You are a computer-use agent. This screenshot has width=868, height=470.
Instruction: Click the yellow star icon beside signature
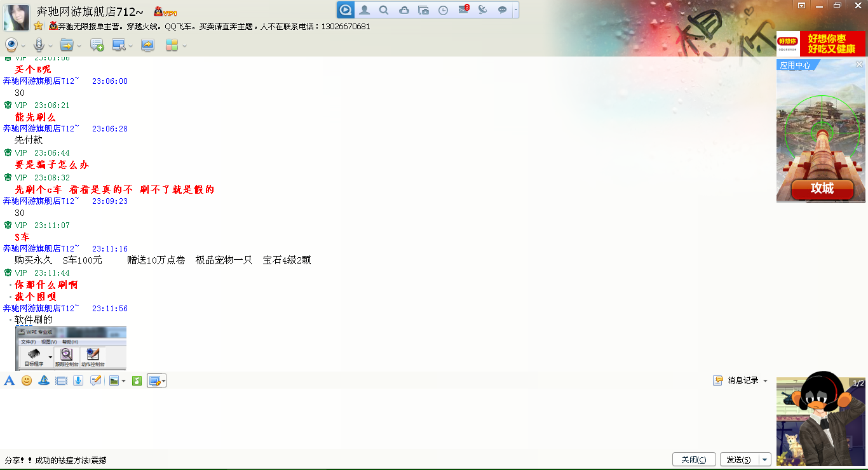tap(38, 26)
